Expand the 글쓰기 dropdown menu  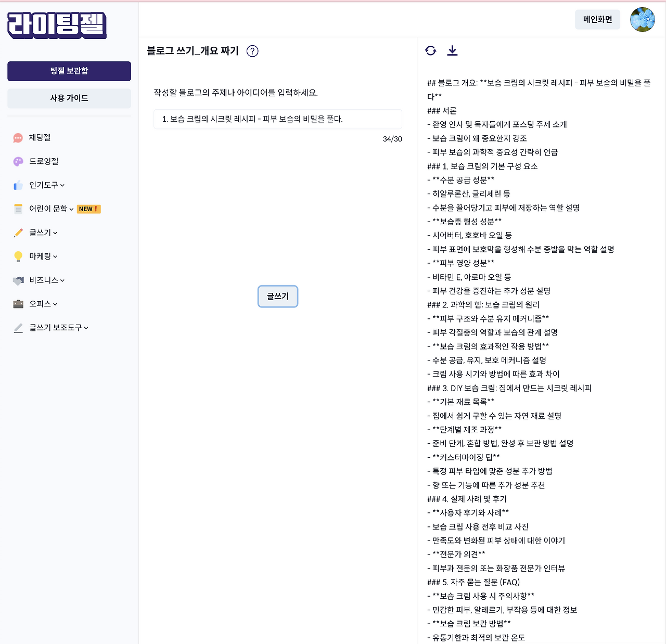pyautogui.click(x=56, y=233)
